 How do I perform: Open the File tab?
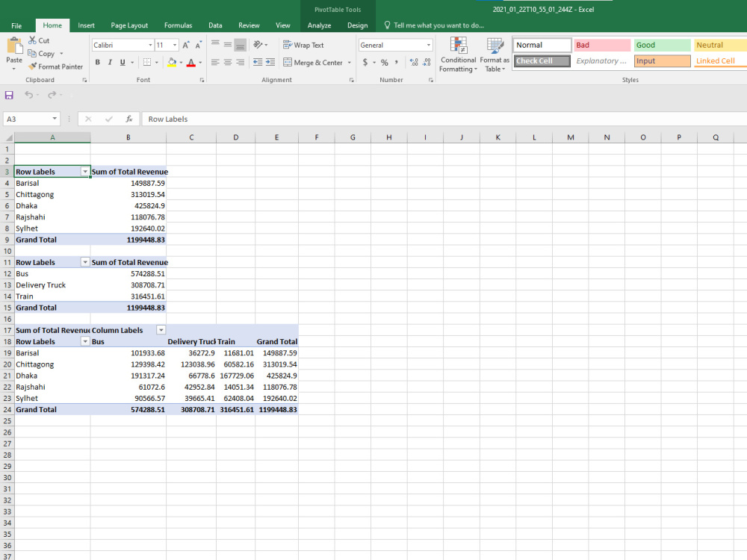(16, 25)
